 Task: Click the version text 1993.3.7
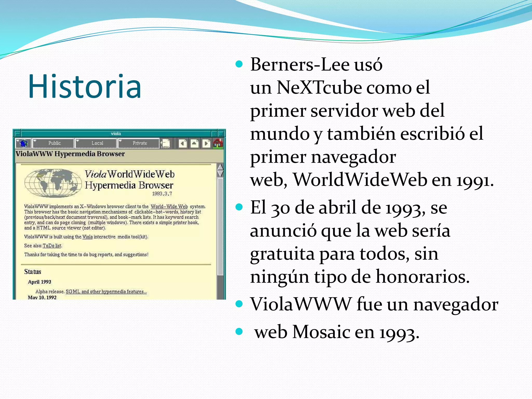(162, 194)
